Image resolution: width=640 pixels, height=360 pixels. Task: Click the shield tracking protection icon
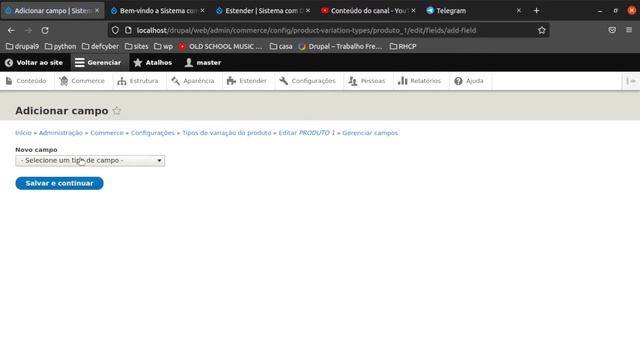[115, 30]
